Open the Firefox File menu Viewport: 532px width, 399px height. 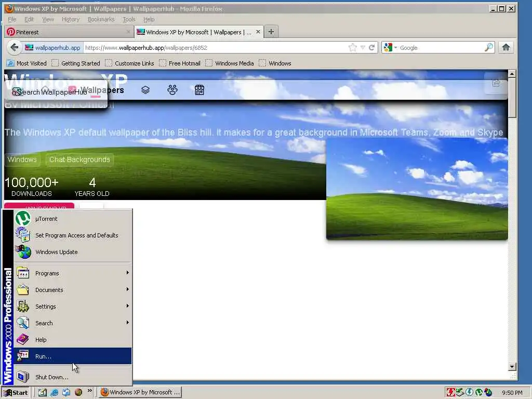[x=12, y=19]
